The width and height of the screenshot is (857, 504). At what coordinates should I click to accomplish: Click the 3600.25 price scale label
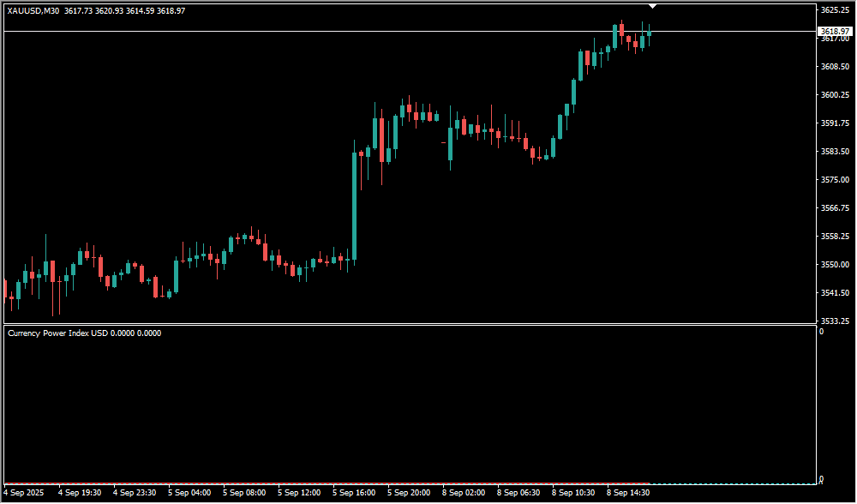[834, 95]
